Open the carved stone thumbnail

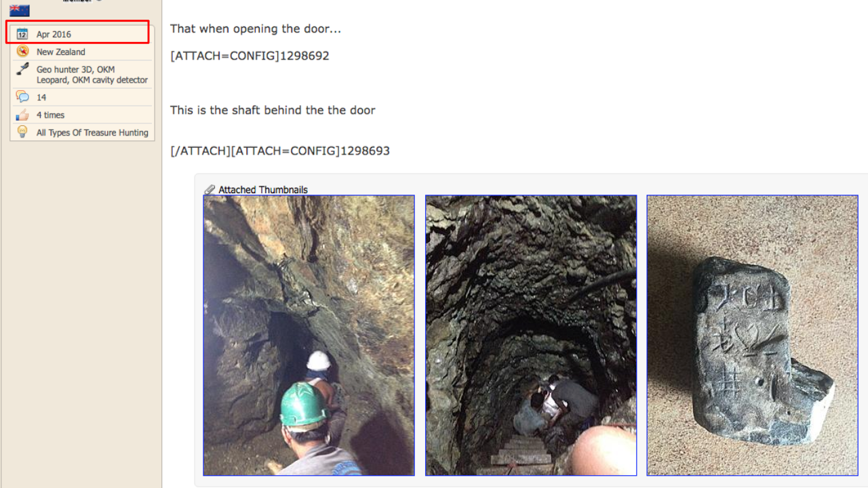753,335
